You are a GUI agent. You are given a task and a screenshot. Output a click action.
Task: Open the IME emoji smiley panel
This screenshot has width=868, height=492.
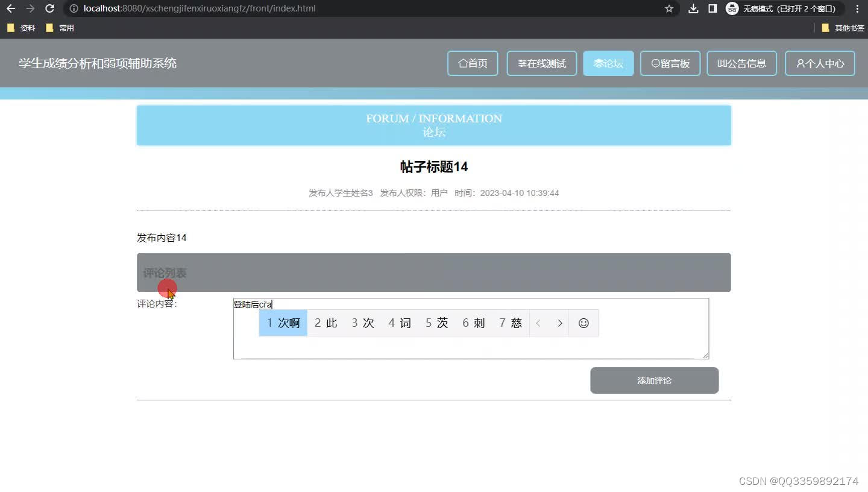coord(583,323)
